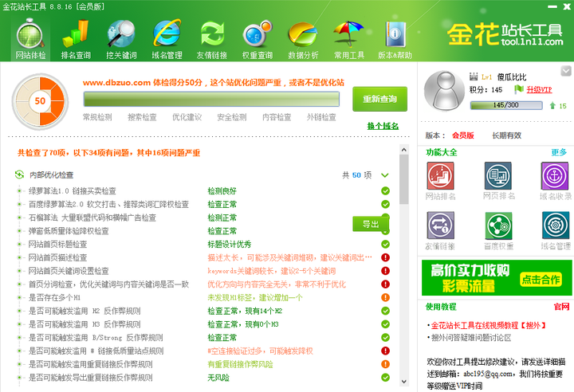Click the green check icon for 绿萝算法1.0 row
The width and height of the screenshot is (574, 392).
click(x=385, y=190)
